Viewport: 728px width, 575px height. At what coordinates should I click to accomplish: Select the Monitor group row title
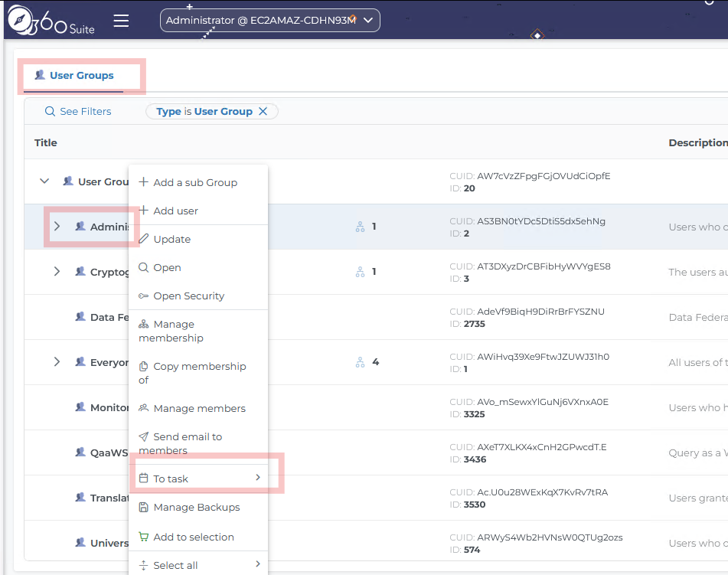tap(109, 407)
